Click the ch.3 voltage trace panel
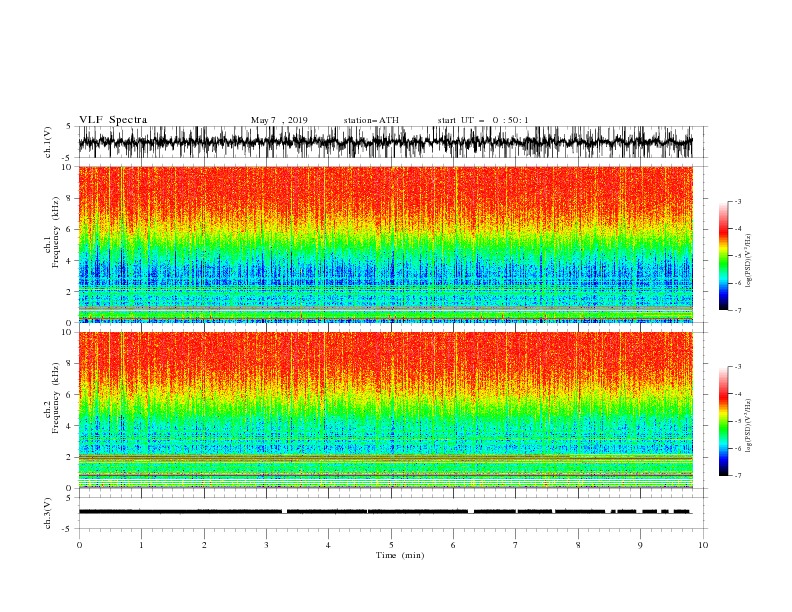 (x=392, y=513)
